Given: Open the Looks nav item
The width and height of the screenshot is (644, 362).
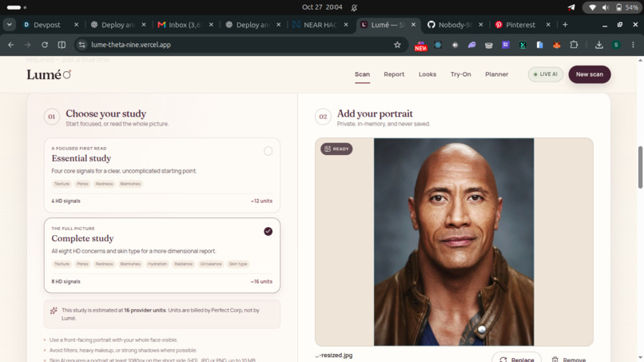Looking at the screenshot, I should pos(427,74).
